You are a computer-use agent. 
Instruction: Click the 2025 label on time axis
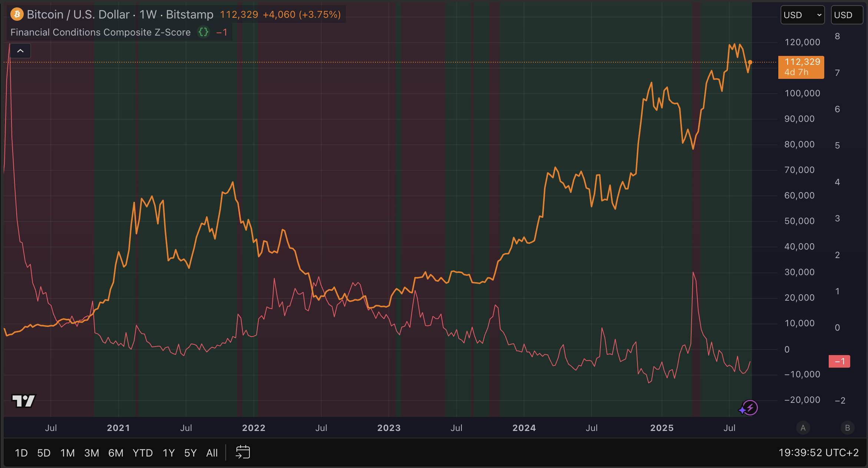click(x=662, y=428)
